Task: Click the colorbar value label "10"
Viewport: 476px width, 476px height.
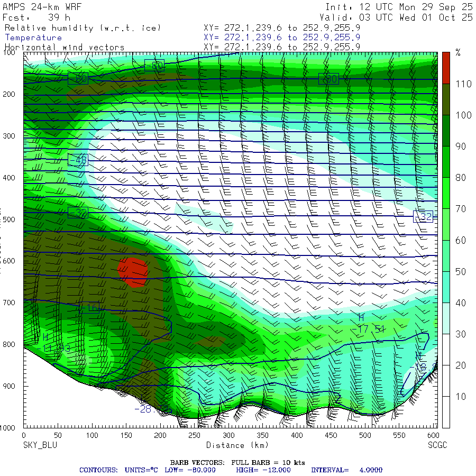Action: coord(461,397)
